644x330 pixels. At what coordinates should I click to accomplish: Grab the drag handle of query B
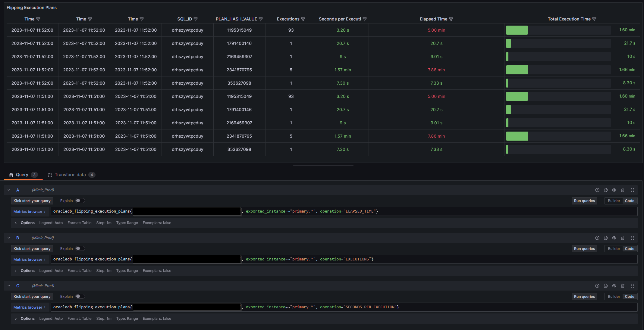633,238
